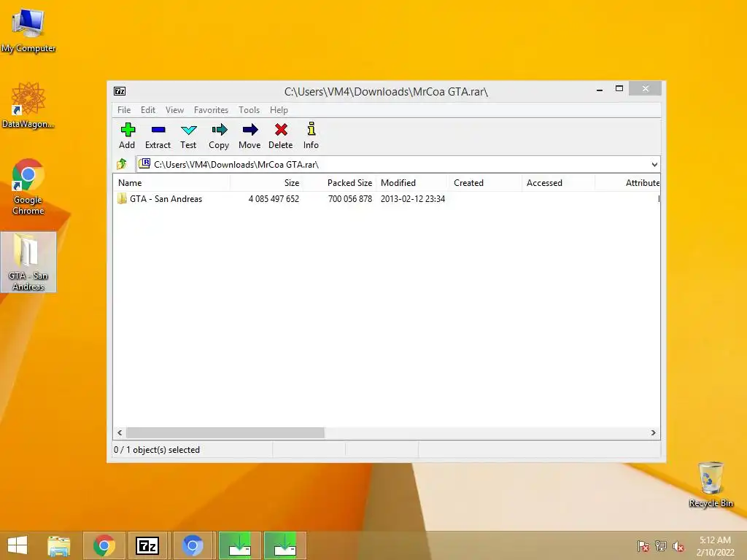
Task: Open the second green download taskbar icon
Action: click(x=285, y=545)
